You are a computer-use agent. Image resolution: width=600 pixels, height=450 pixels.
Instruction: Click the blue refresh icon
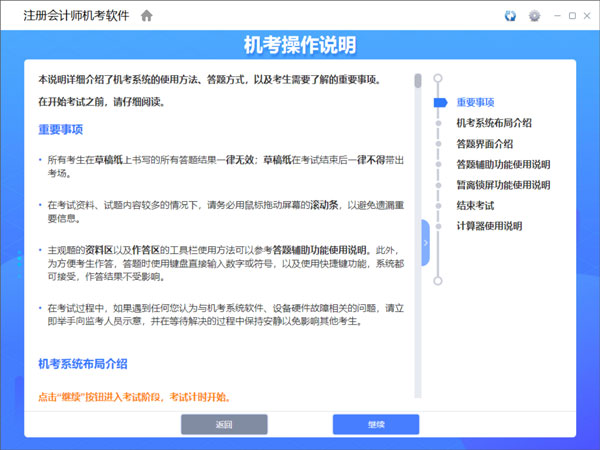click(x=510, y=16)
